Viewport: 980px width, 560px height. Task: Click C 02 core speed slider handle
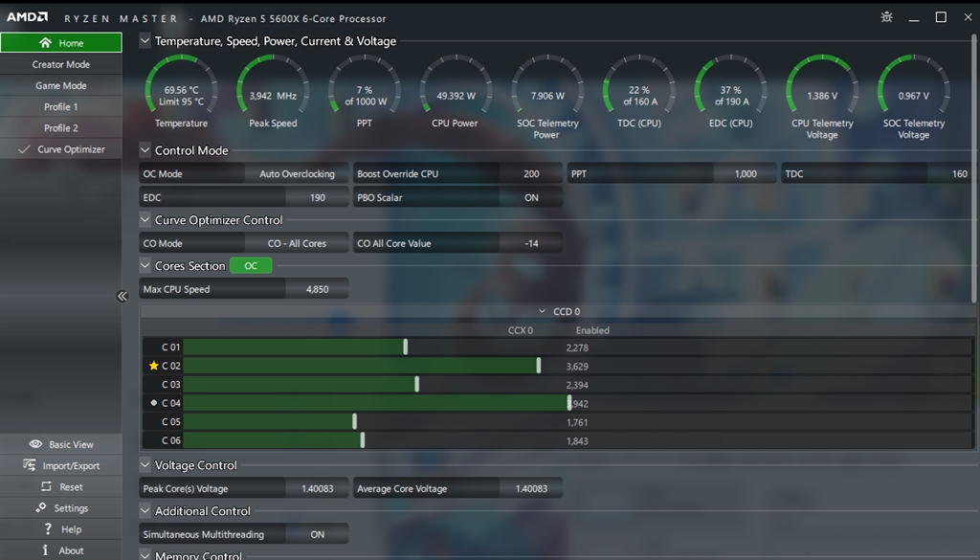(539, 366)
